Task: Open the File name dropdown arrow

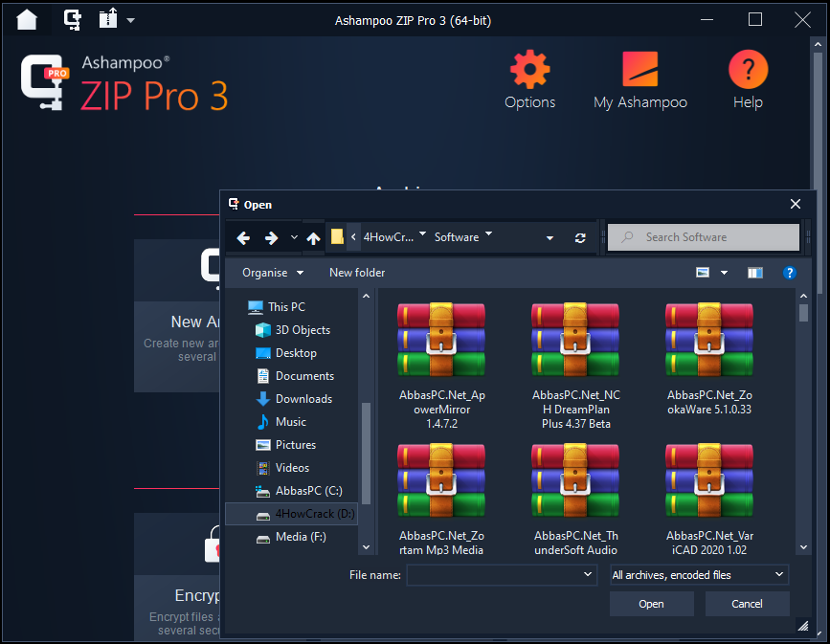Action: pos(588,575)
